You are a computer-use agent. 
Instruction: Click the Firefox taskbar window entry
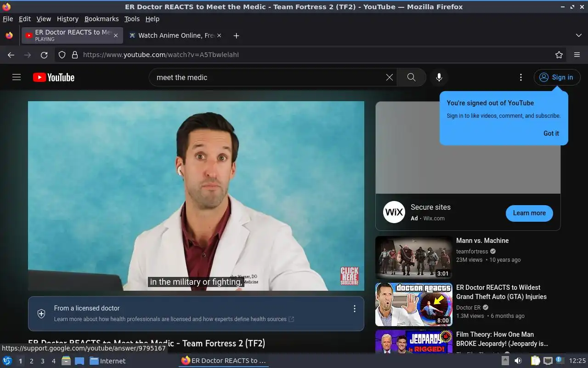224,361
